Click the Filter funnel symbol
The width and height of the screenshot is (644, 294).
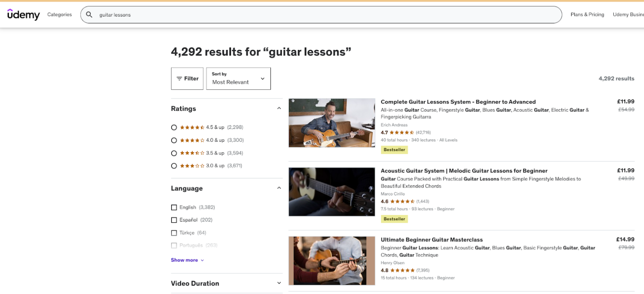tap(180, 78)
